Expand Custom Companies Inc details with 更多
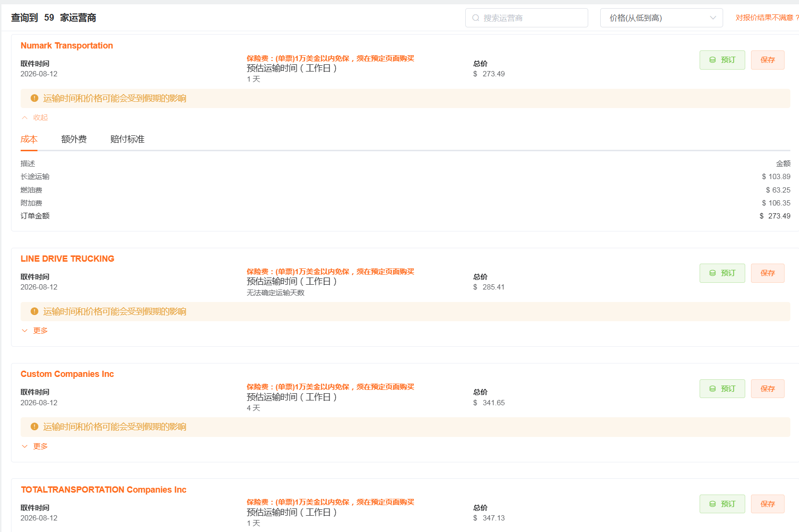The height and width of the screenshot is (532, 799). pyautogui.click(x=35, y=447)
